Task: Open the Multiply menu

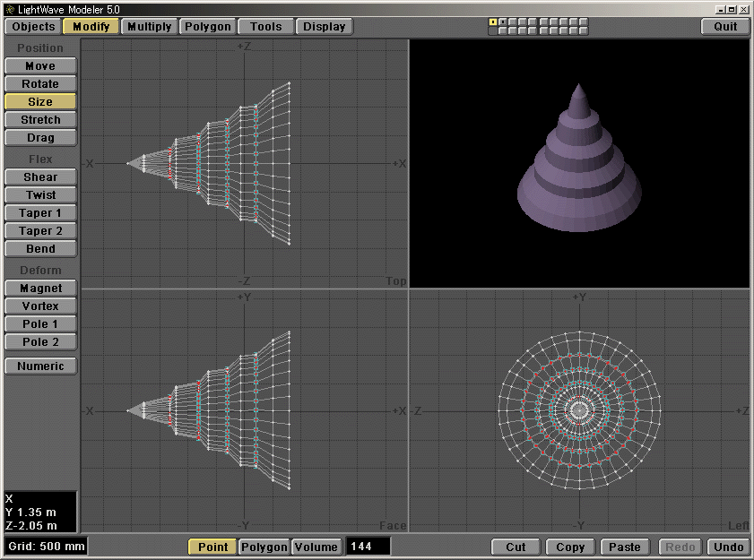Action: coord(149,26)
